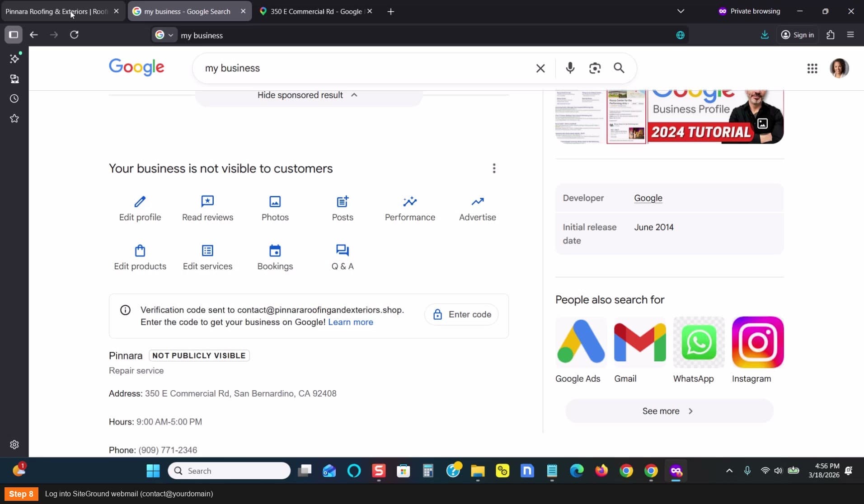Open taskbar clock showing 4:56 PM
Screen dimensions: 864x504
pos(824,471)
